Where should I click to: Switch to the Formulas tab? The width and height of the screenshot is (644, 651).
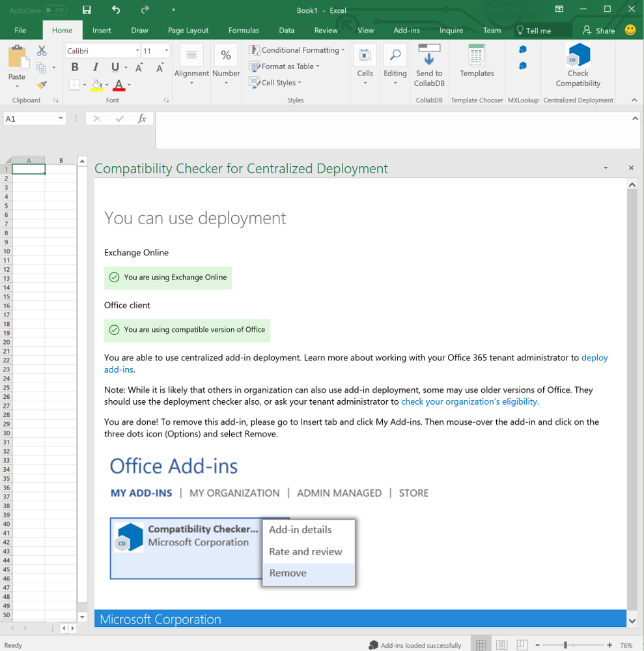pyautogui.click(x=244, y=31)
